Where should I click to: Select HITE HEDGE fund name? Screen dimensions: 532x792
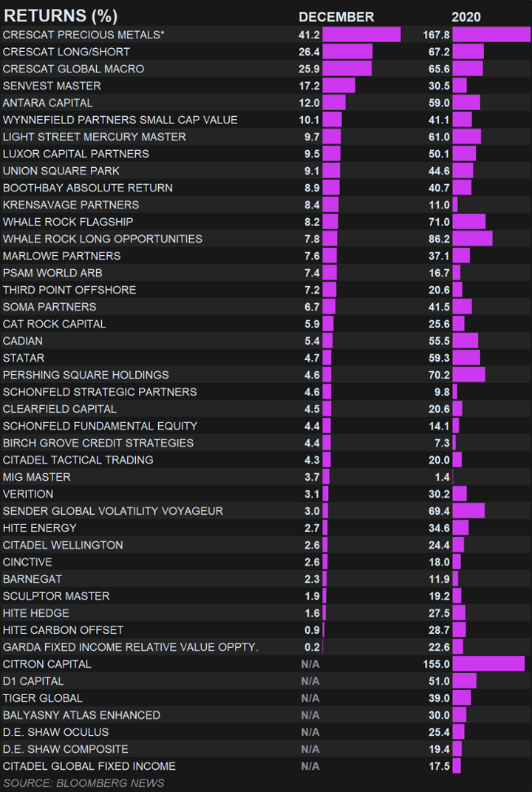pyautogui.click(x=36, y=613)
